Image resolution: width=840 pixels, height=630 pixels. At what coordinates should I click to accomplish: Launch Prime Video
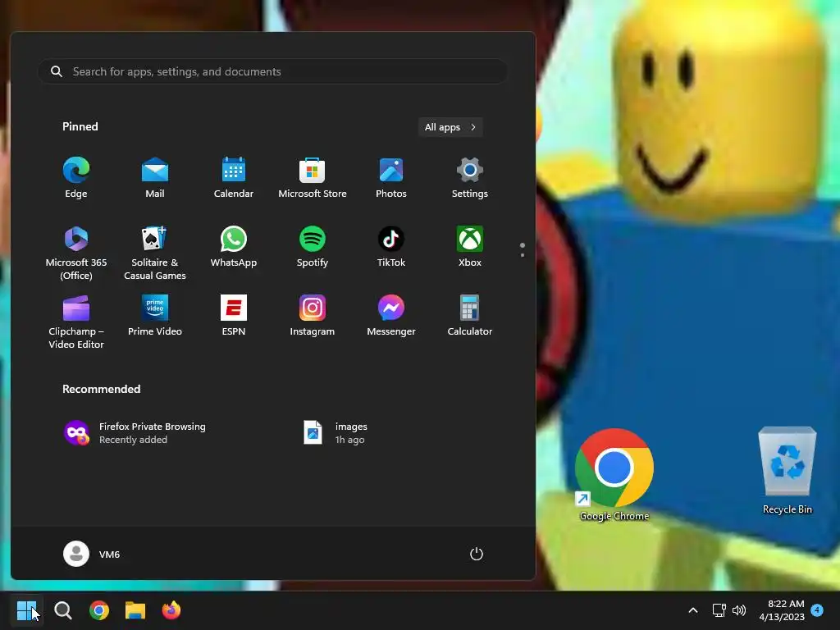tap(155, 316)
